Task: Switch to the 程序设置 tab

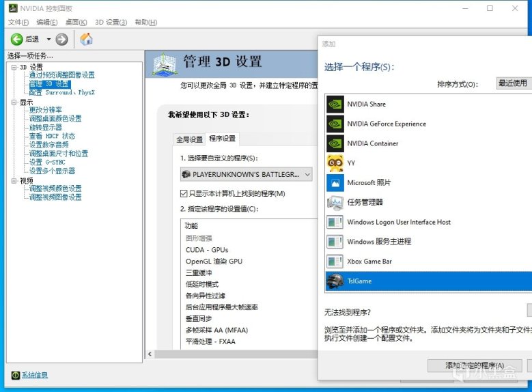Action: point(222,139)
